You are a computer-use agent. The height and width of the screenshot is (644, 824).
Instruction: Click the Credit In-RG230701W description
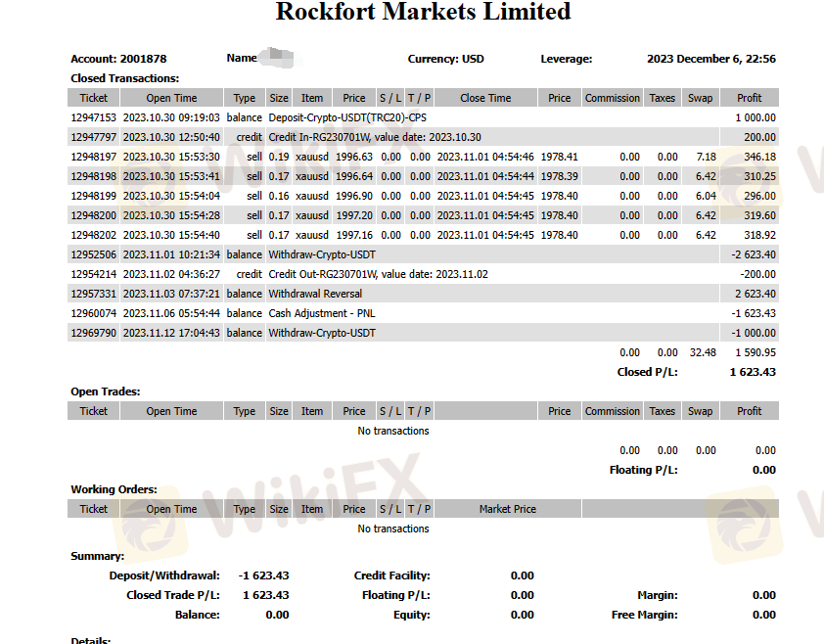click(x=375, y=137)
